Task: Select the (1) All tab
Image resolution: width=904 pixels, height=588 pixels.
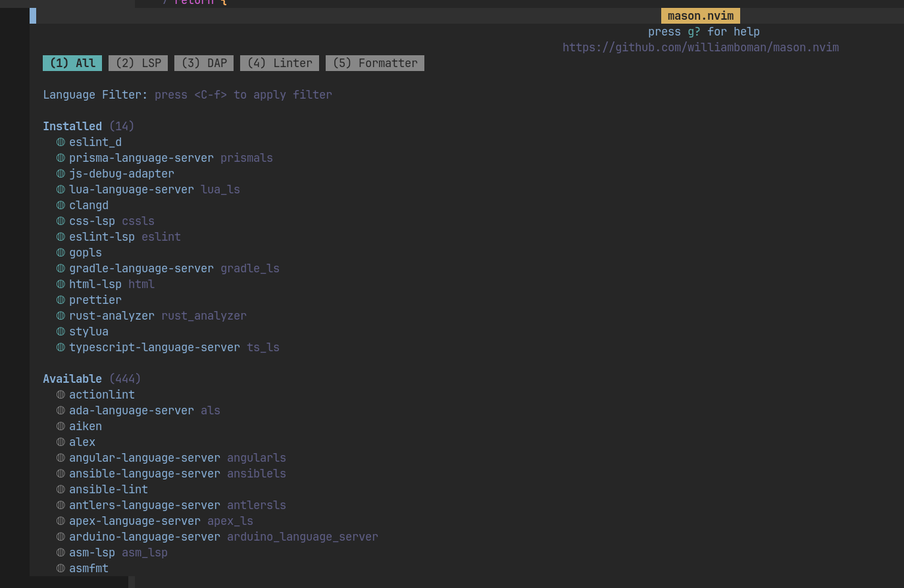Action: click(x=72, y=63)
